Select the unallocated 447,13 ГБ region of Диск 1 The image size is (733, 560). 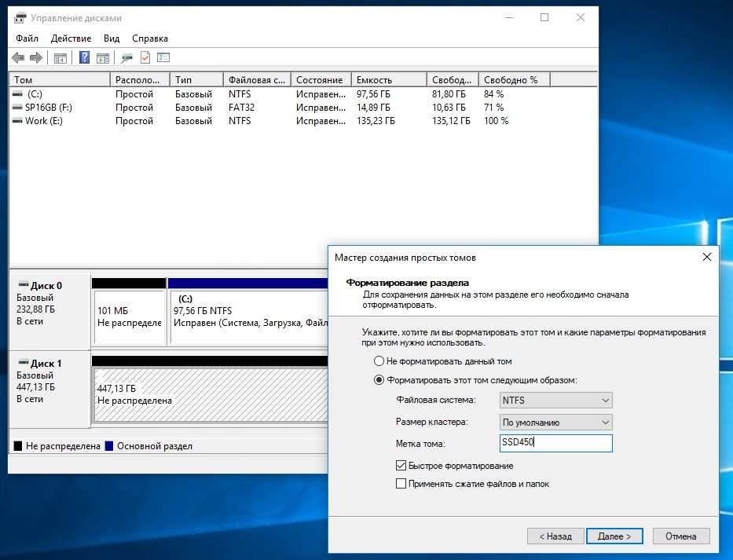pos(209,395)
